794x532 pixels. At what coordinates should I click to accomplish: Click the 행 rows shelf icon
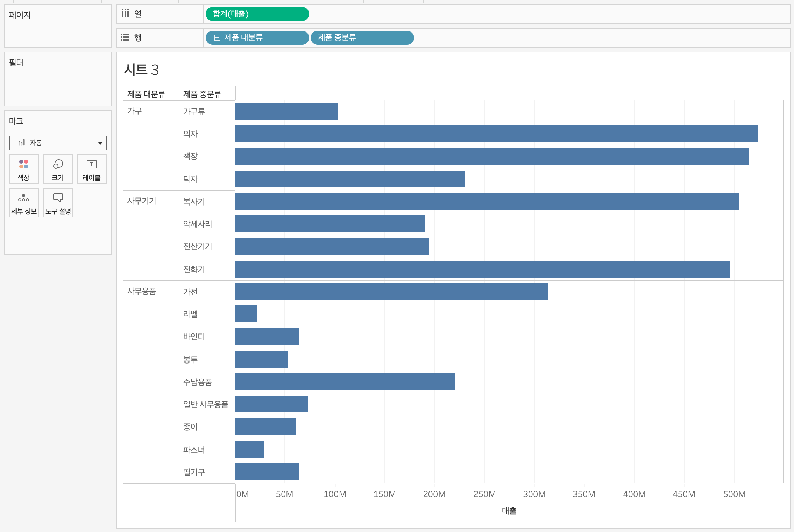(x=125, y=37)
